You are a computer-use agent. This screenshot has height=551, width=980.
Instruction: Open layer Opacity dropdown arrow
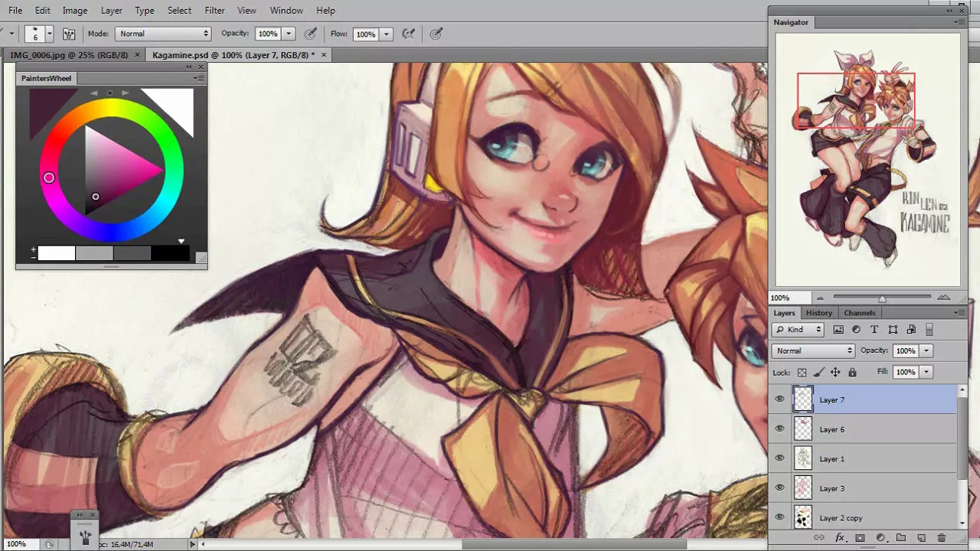(x=926, y=350)
